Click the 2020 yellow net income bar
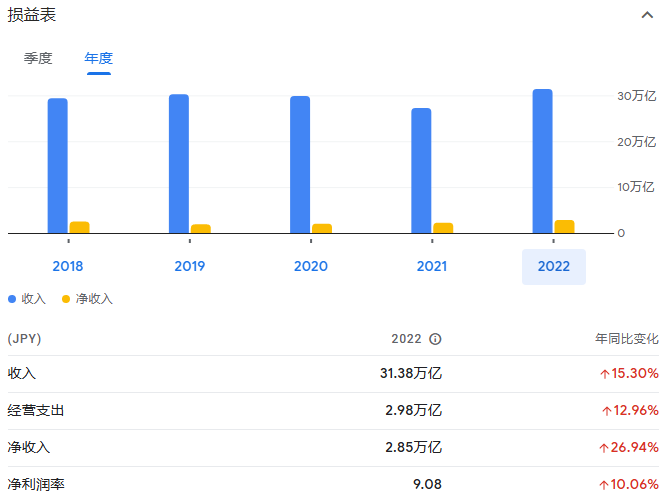 click(322, 228)
